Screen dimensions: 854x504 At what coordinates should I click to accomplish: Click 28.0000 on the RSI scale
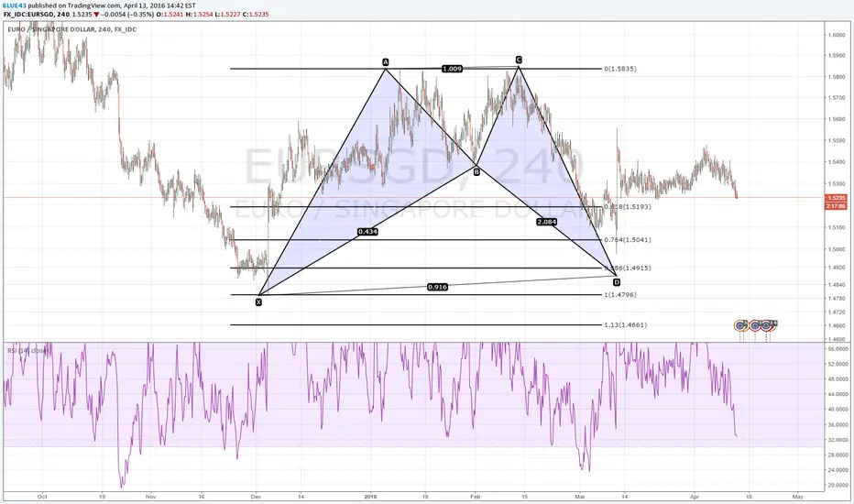point(838,455)
